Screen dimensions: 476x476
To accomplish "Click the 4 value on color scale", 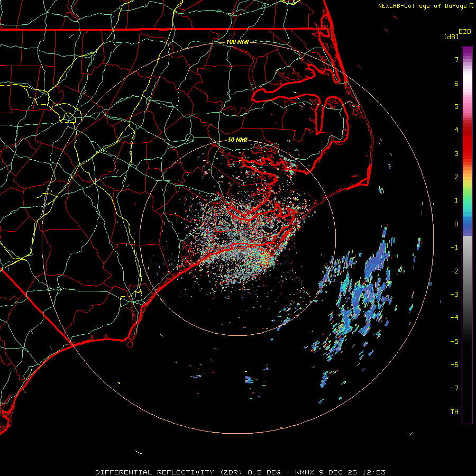I will 456,130.
